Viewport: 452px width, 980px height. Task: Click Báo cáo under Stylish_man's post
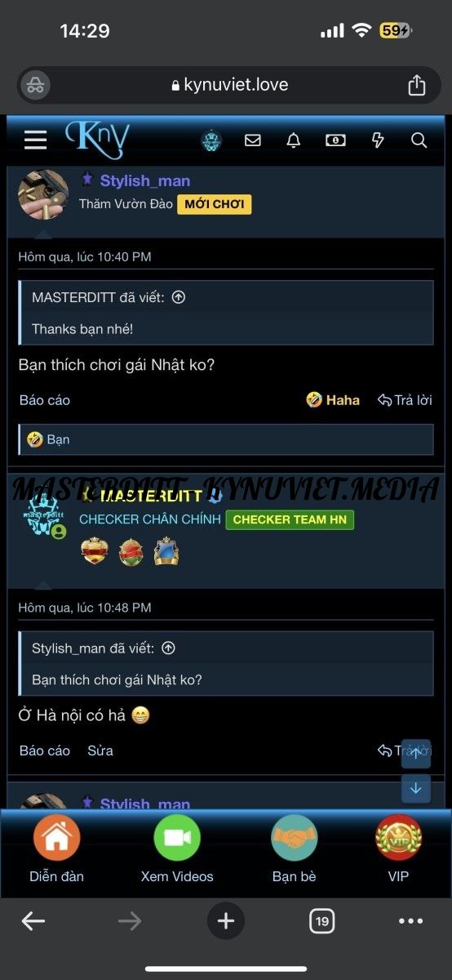[45, 400]
